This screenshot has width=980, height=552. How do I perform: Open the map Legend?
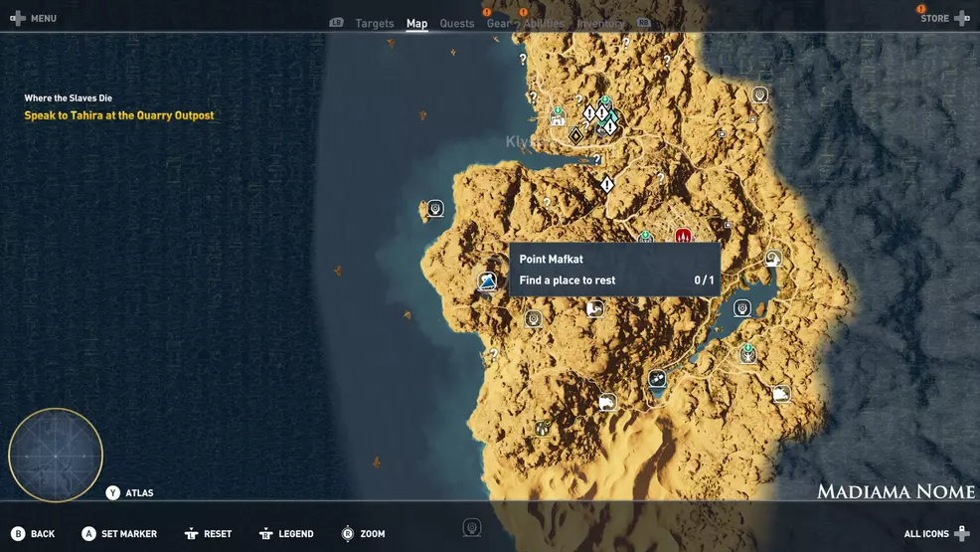click(x=286, y=534)
